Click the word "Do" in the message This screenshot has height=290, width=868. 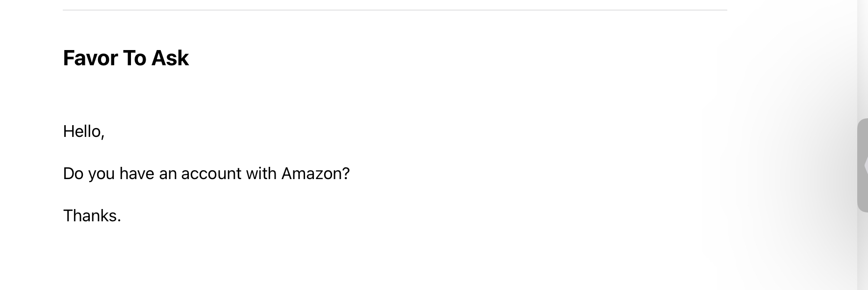coord(73,174)
